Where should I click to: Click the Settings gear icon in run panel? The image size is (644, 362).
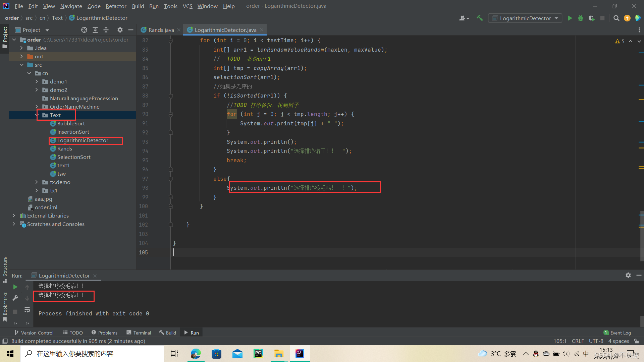(x=628, y=275)
